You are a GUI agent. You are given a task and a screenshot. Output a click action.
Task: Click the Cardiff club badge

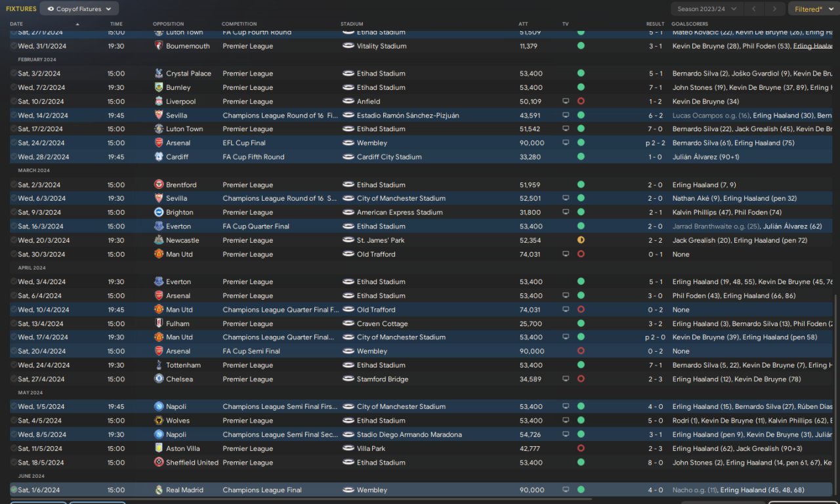click(x=158, y=157)
